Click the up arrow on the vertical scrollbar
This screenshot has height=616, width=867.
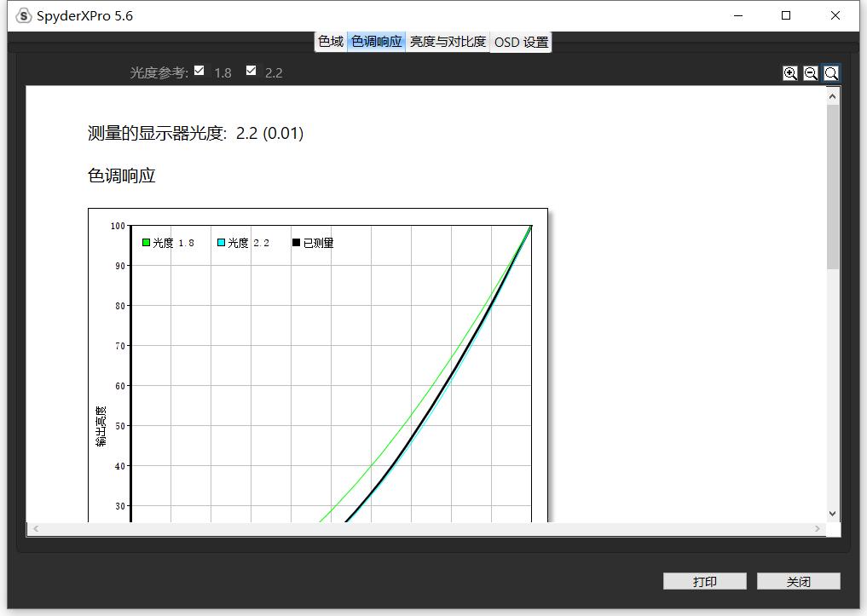point(832,95)
